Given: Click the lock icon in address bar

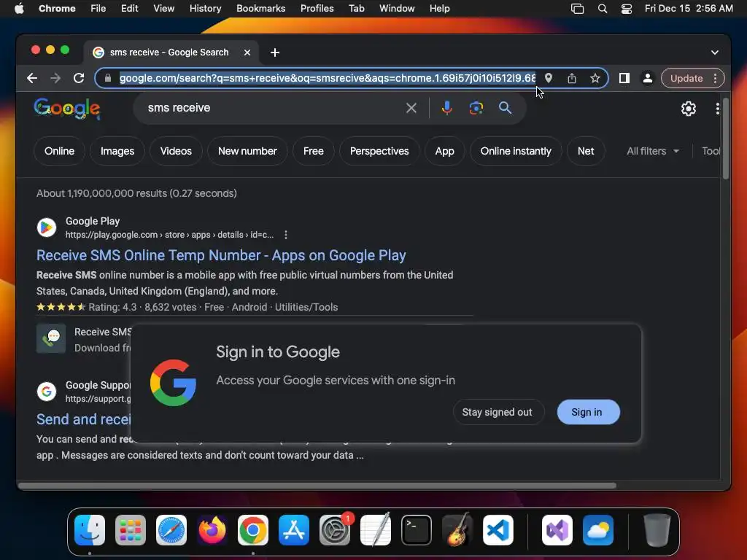Looking at the screenshot, I should pos(108,78).
